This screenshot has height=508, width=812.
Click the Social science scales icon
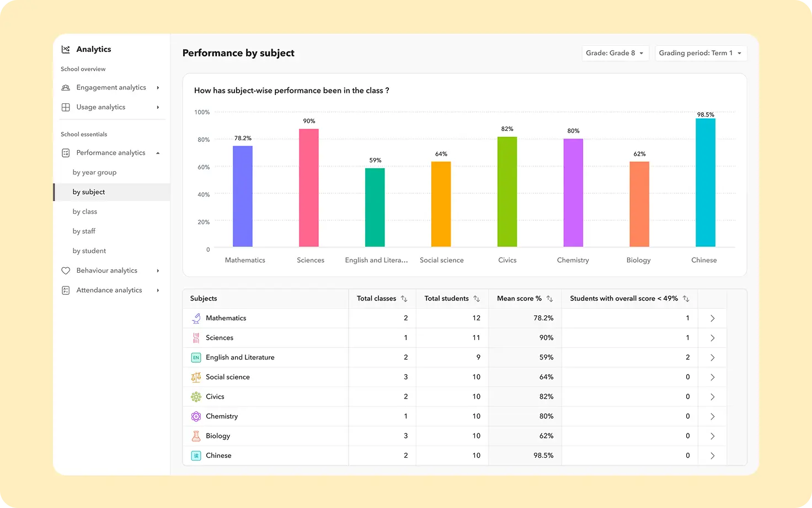[x=196, y=377]
